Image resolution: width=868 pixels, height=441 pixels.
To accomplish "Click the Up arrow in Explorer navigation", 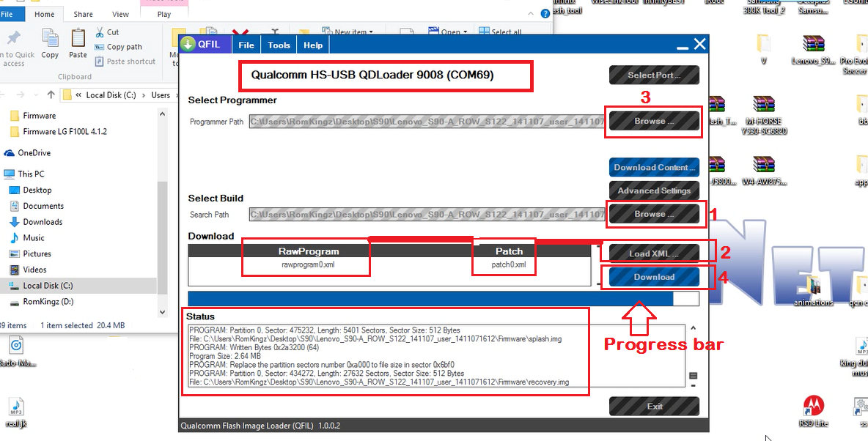I will coord(51,95).
